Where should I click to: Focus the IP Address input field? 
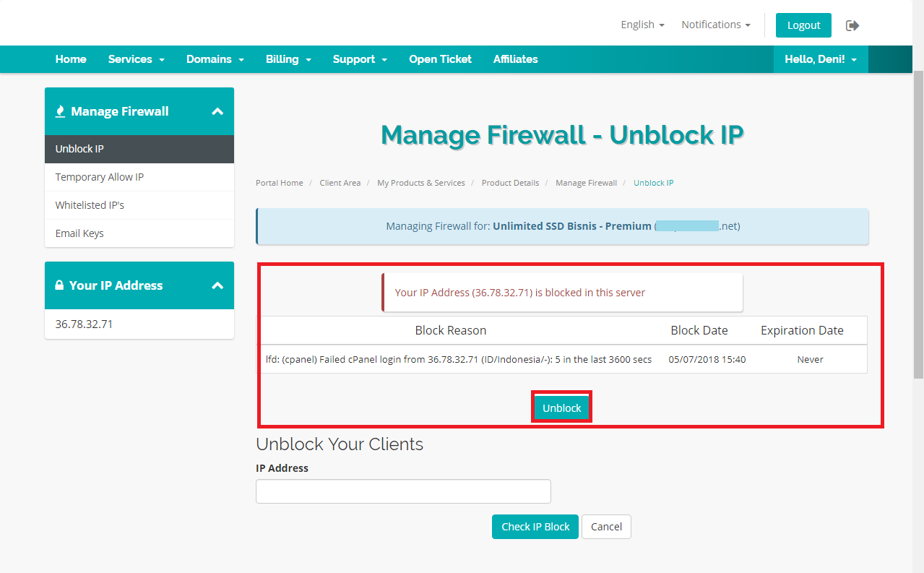tap(403, 491)
